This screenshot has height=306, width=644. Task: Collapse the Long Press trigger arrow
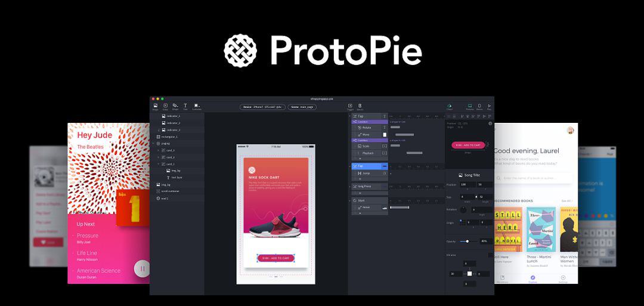(350, 187)
